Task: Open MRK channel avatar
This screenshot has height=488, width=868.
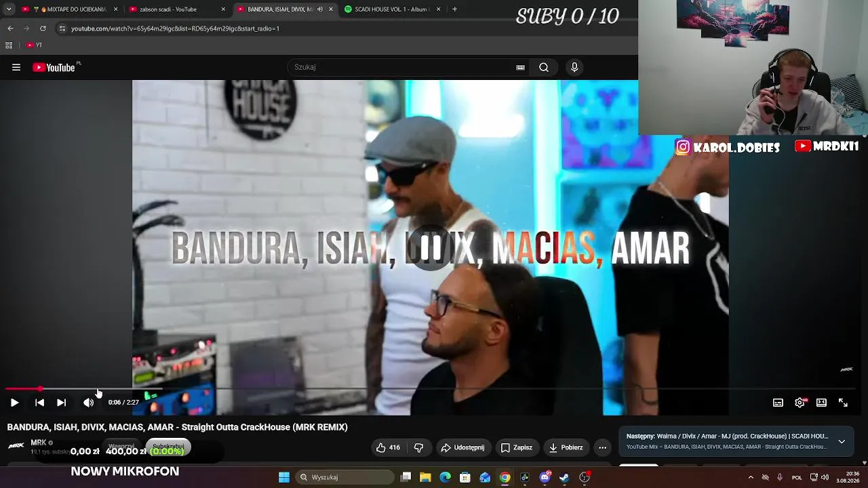Action: point(16,445)
